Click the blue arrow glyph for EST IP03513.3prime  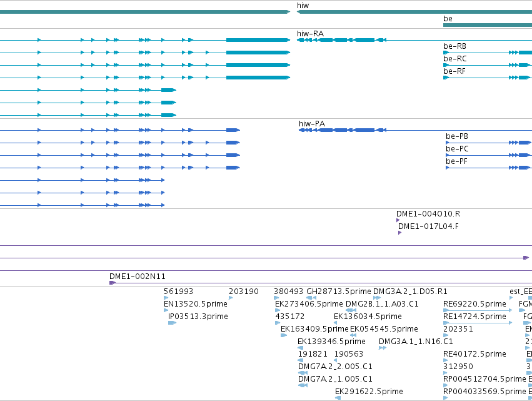(x=172, y=323)
